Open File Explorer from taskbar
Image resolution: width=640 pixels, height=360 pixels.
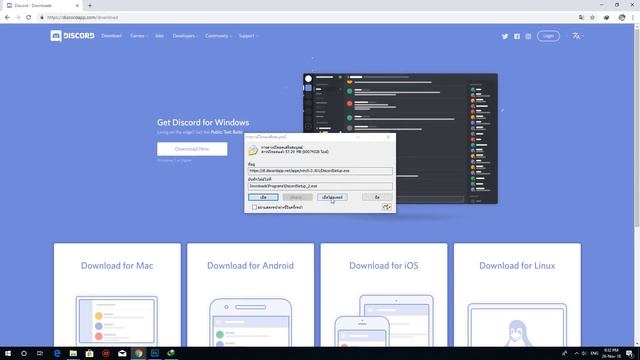[x=73, y=353]
